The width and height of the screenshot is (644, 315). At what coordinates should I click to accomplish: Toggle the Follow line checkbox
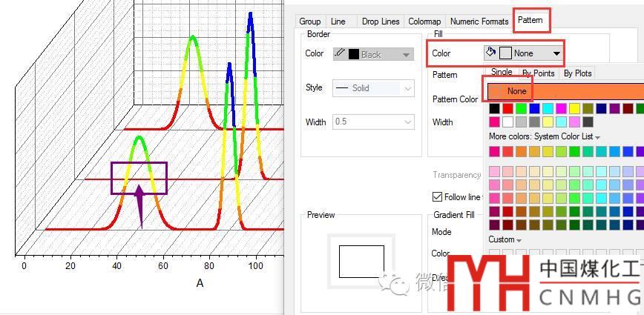tap(438, 196)
